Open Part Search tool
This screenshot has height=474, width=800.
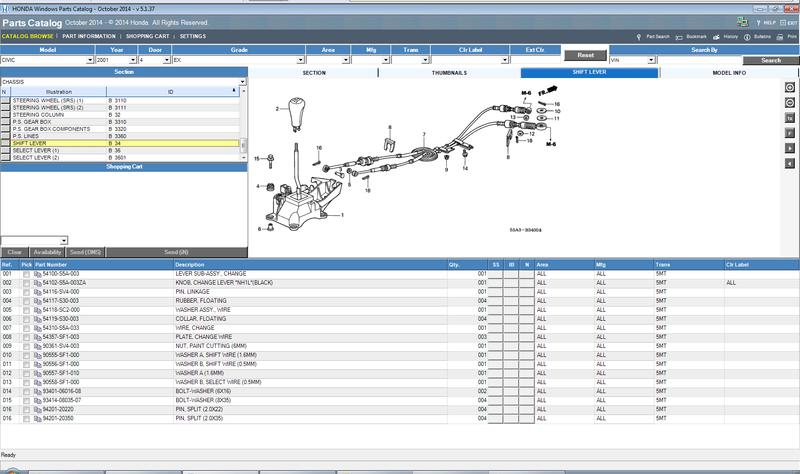pos(653,37)
